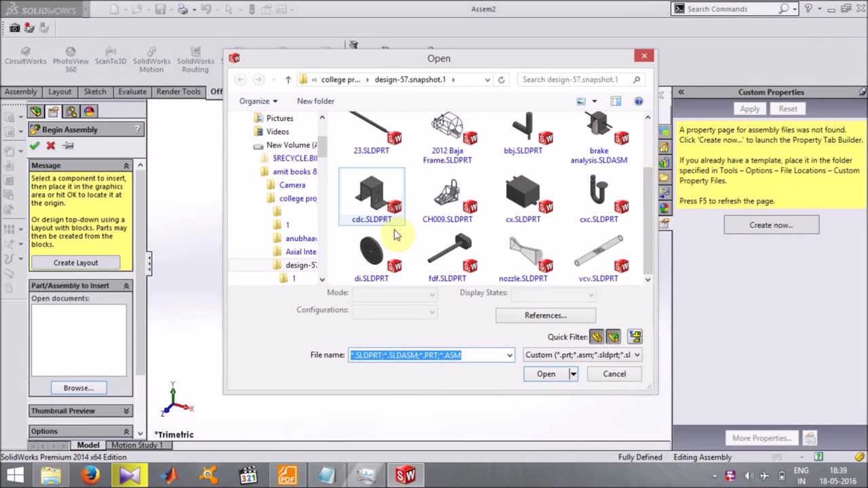Select the di.SLDPRT disc part
The height and width of the screenshot is (488, 868).
click(x=372, y=258)
